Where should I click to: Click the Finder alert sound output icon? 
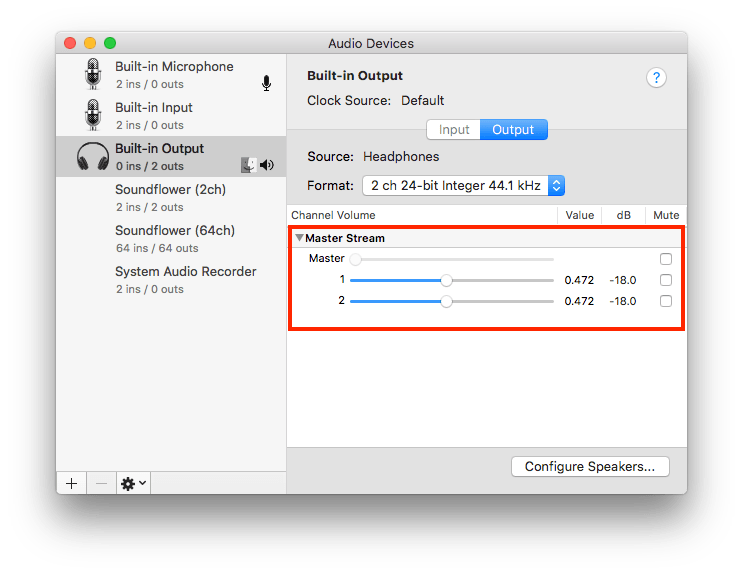[249, 165]
